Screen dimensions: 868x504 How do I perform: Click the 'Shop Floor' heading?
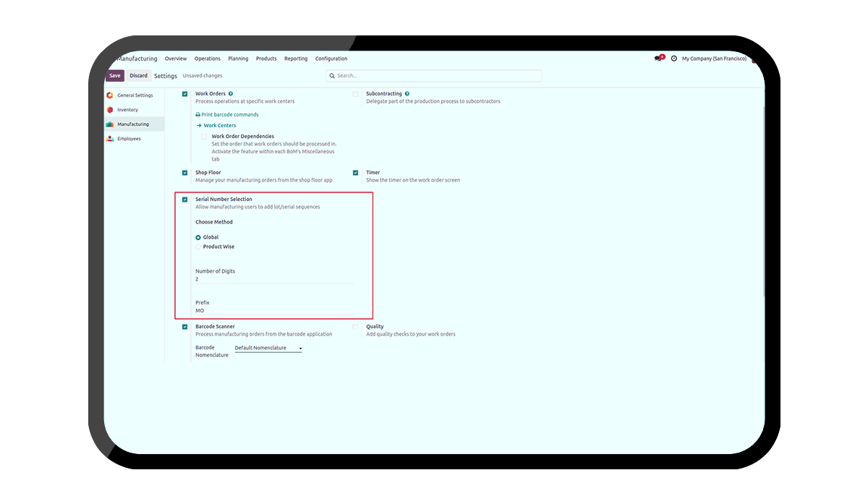(x=208, y=173)
